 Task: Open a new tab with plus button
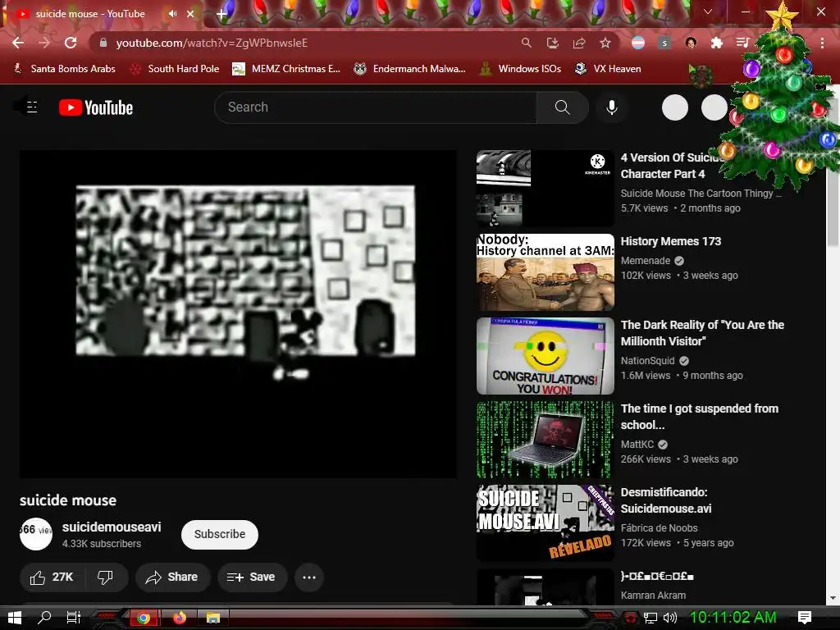tap(221, 14)
